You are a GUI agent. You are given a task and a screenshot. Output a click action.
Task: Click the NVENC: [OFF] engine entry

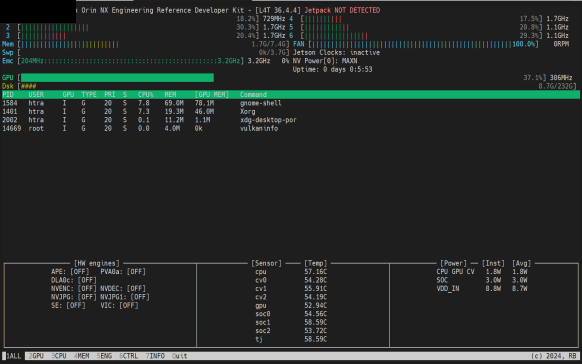74,289
